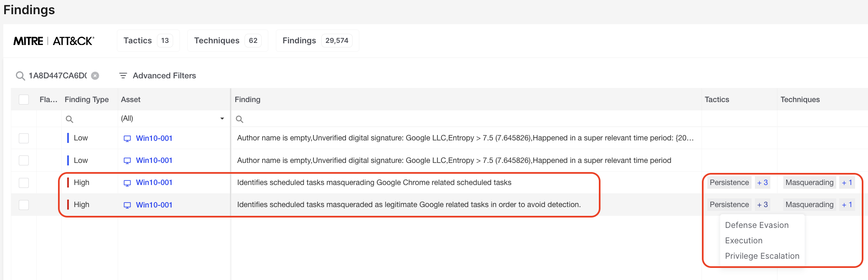Expand the +1 techniques on the last High row
The image size is (868, 280).
point(847,205)
